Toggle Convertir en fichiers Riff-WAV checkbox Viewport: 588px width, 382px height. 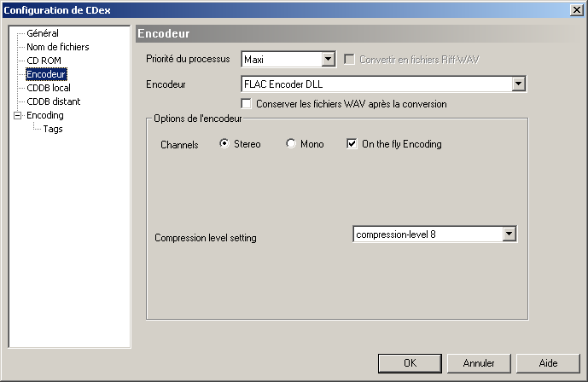[349, 60]
